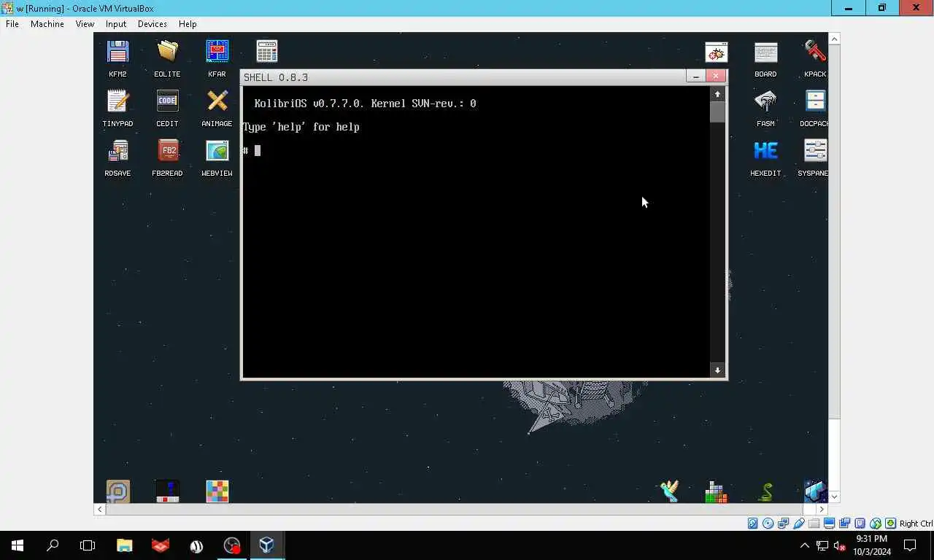Image resolution: width=934 pixels, height=560 pixels.
Task: Click the shell scrollbar thumb
Action: pyautogui.click(x=718, y=112)
